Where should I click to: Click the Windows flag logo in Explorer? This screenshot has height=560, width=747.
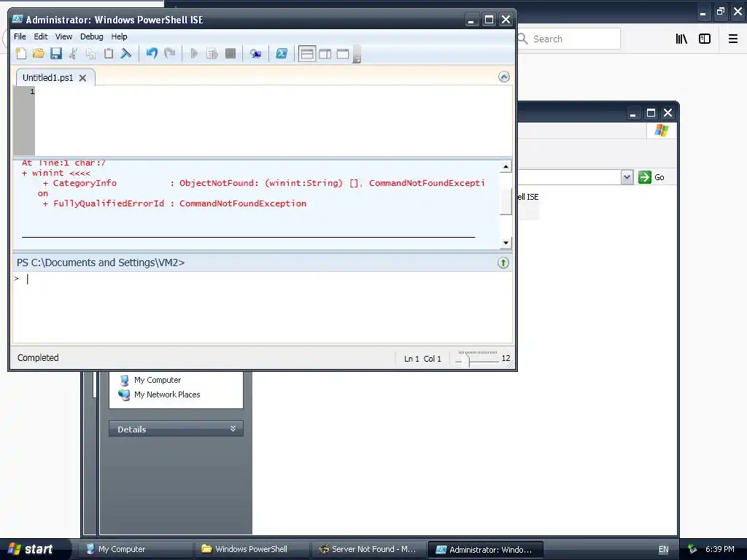tap(661, 130)
